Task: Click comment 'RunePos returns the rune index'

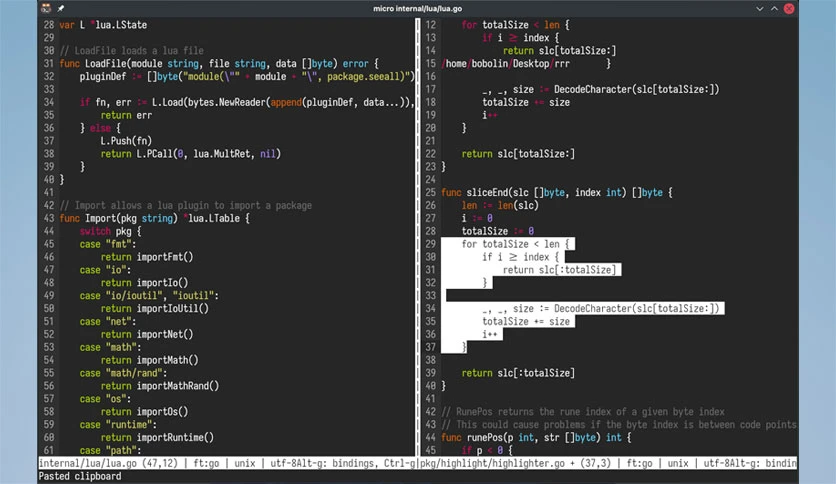Action: point(583,412)
